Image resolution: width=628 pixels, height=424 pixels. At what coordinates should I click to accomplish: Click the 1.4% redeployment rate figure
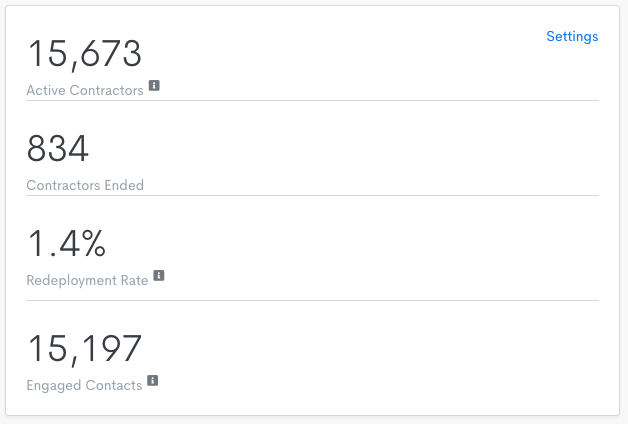tap(66, 244)
